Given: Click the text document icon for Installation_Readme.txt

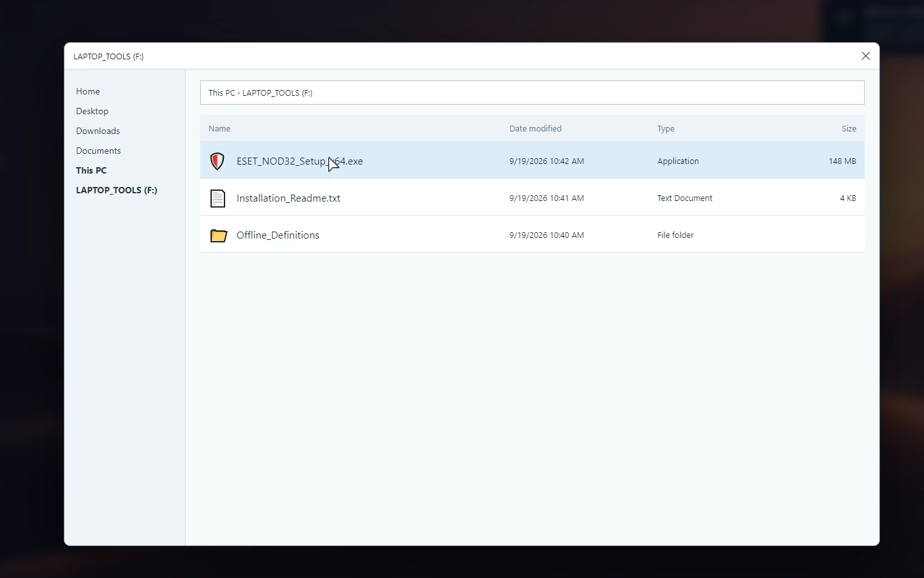Looking at the screenshot, I should [217, 198].
